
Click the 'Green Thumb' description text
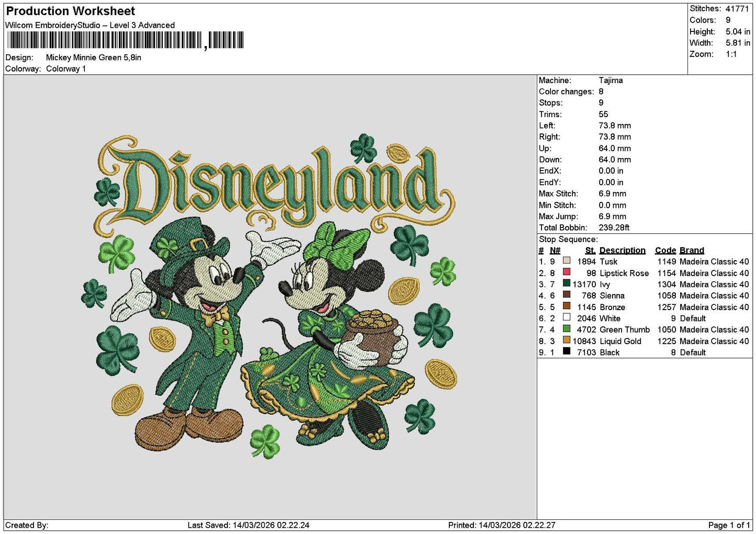point(625,330)
